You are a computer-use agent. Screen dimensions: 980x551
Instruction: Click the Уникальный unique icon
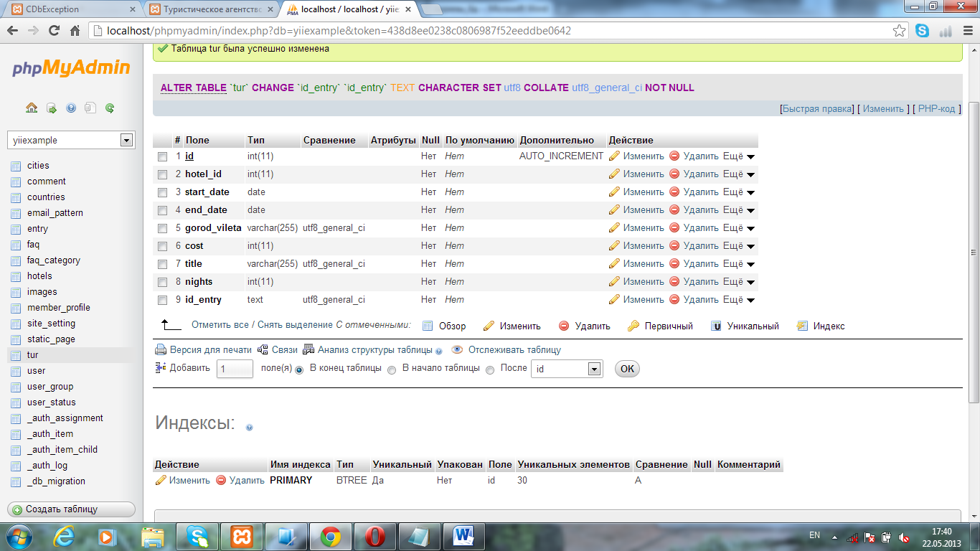pyautogui.click(x=716, y=326)
